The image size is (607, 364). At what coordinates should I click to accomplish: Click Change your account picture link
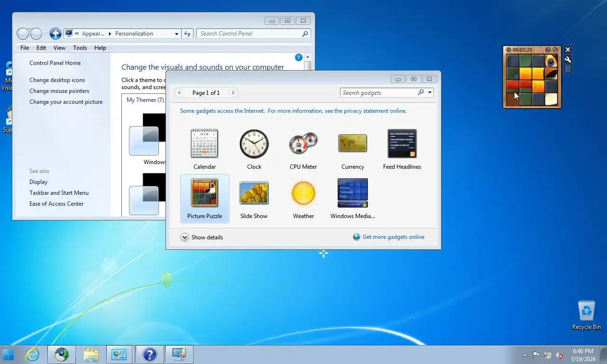coord(66,102)
